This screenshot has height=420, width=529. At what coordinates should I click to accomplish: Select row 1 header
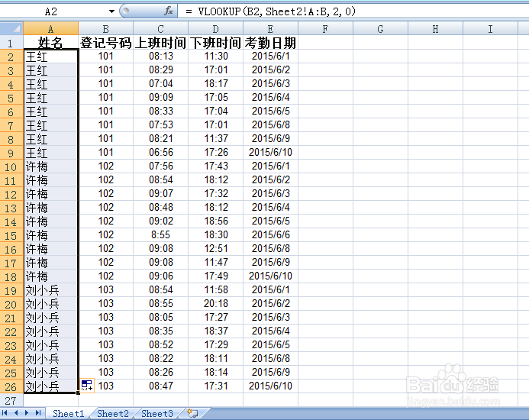11,43
